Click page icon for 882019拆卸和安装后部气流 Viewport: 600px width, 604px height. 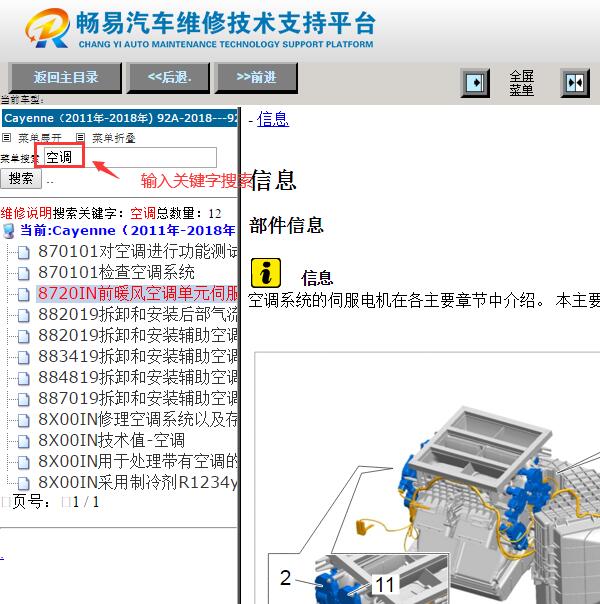pos(23,315)
